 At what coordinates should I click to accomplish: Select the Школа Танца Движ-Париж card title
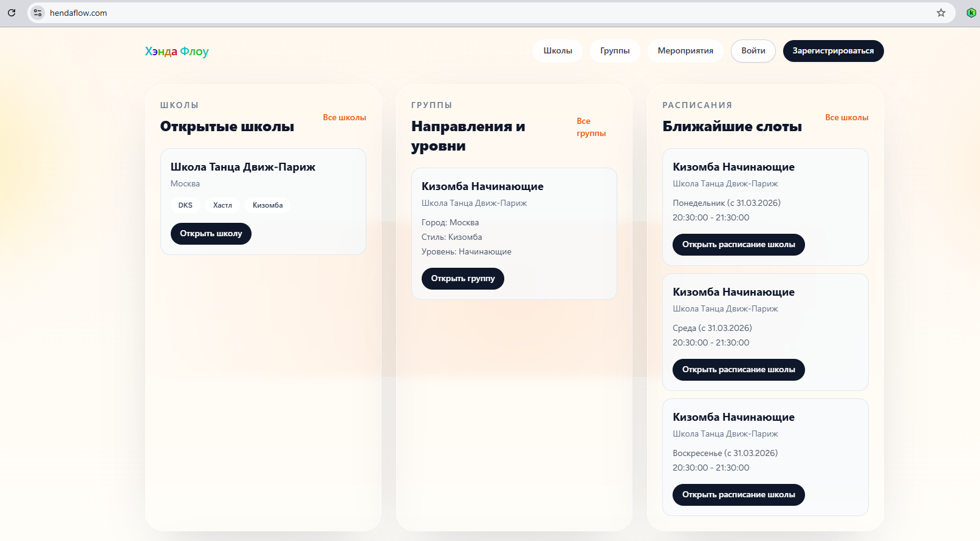click(x=243, y=167)
